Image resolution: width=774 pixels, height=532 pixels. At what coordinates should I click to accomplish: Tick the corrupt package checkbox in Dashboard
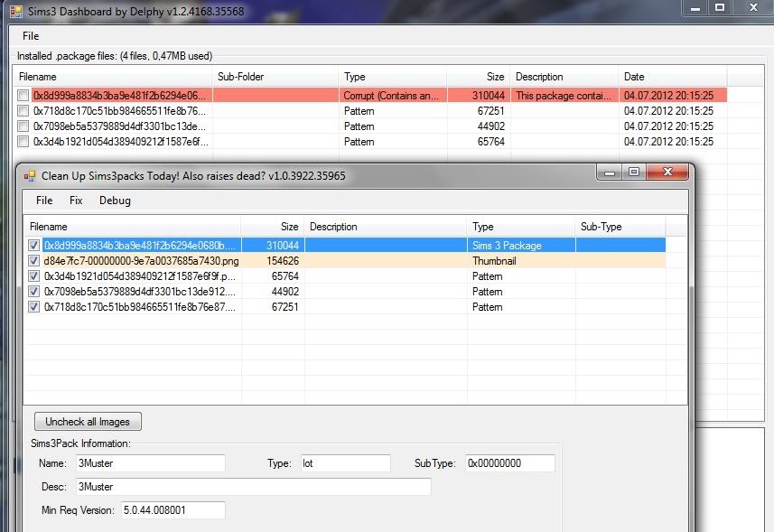23,95
